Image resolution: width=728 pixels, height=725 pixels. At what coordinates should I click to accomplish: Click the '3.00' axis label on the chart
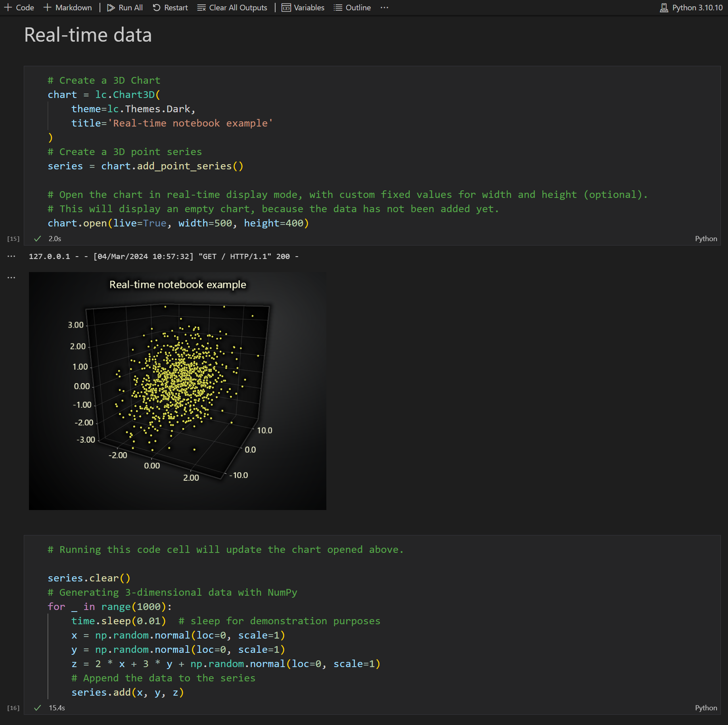(76, 325)
